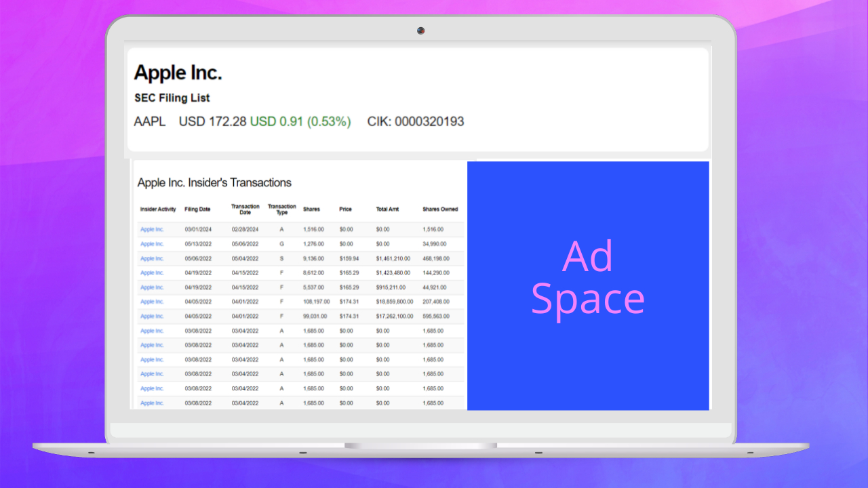The height and width of the screenshot is (488, 868).
Task: Sort by the Shares Owned header
Action: 440,209
